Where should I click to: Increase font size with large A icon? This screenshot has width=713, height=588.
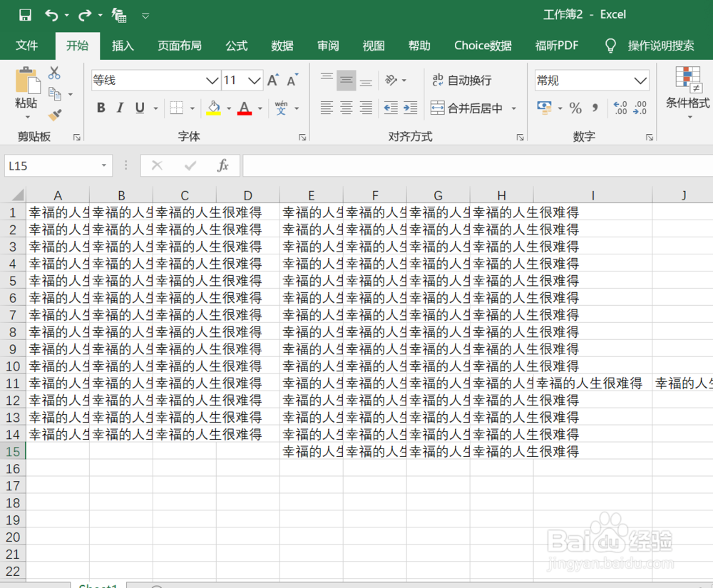(273, 81)
